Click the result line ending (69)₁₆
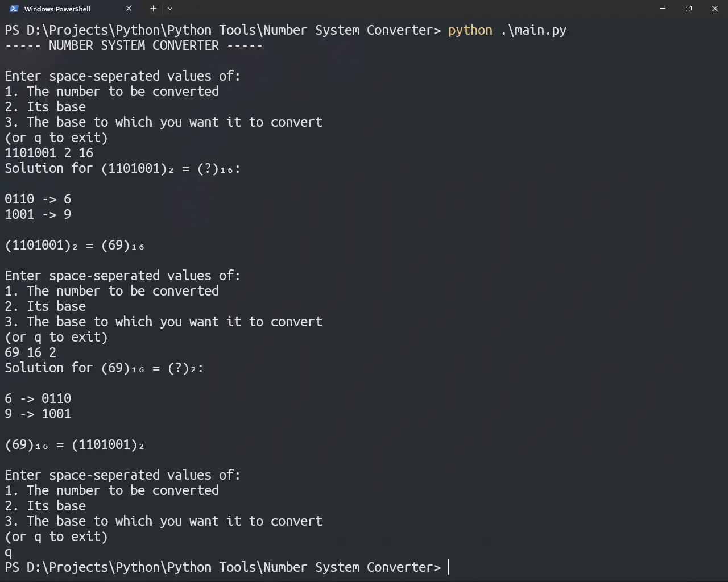 click(x=75, y=245)
